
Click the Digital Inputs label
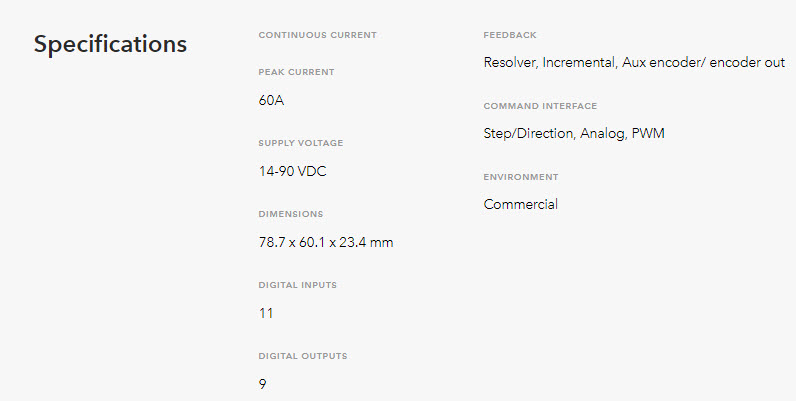point(297,285)
